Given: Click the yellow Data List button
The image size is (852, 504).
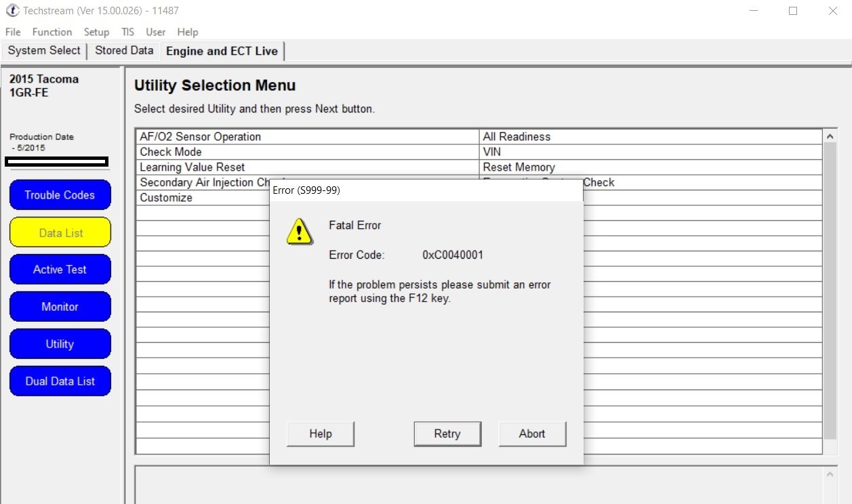Looking at the screenshot, I should pos(60,232).
